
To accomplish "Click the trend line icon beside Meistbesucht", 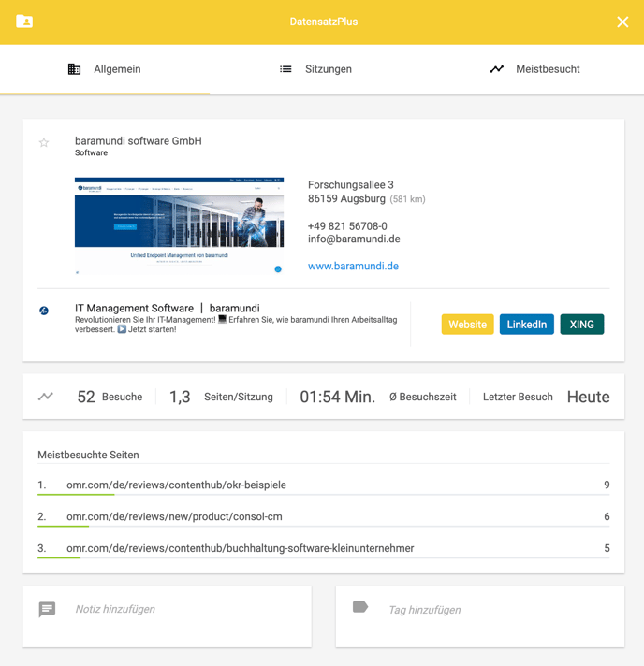I will tap(496, 69).
